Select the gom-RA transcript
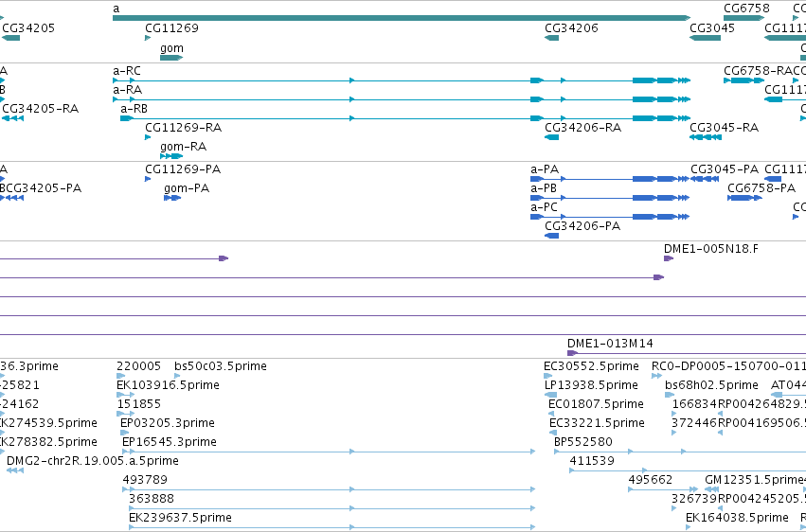This screenshot has height=532, width=806. [171, 156]
